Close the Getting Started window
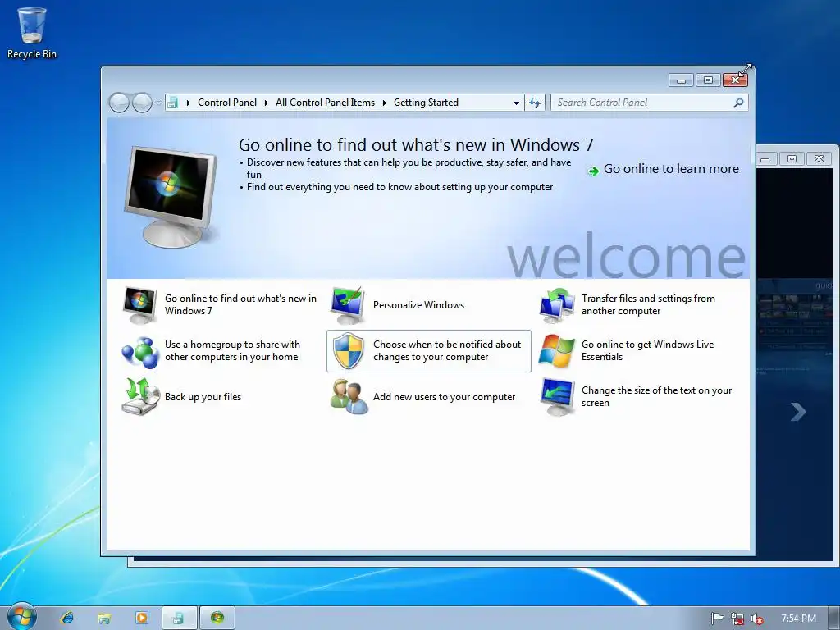 (x=735, y=80)
